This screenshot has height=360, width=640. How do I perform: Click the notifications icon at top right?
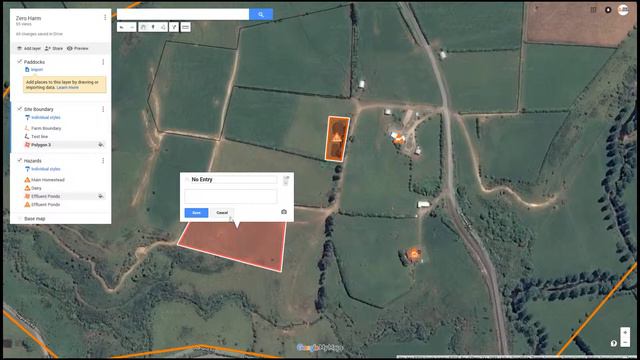608,10
